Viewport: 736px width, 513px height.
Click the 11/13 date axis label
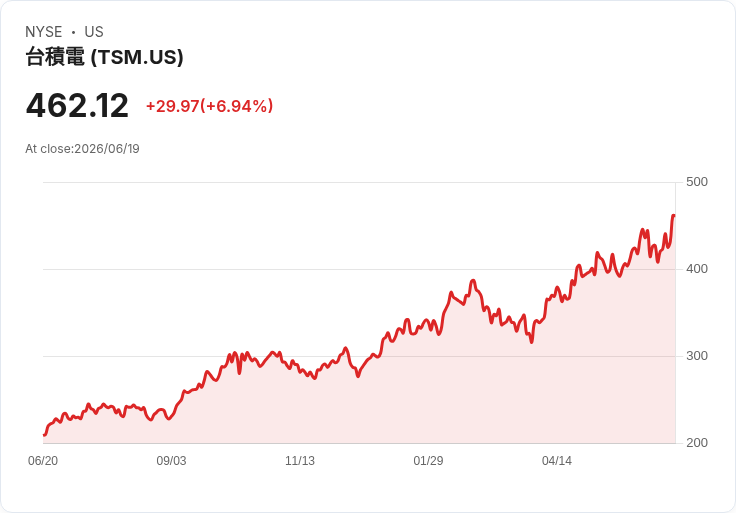click(x=299, y=461)
